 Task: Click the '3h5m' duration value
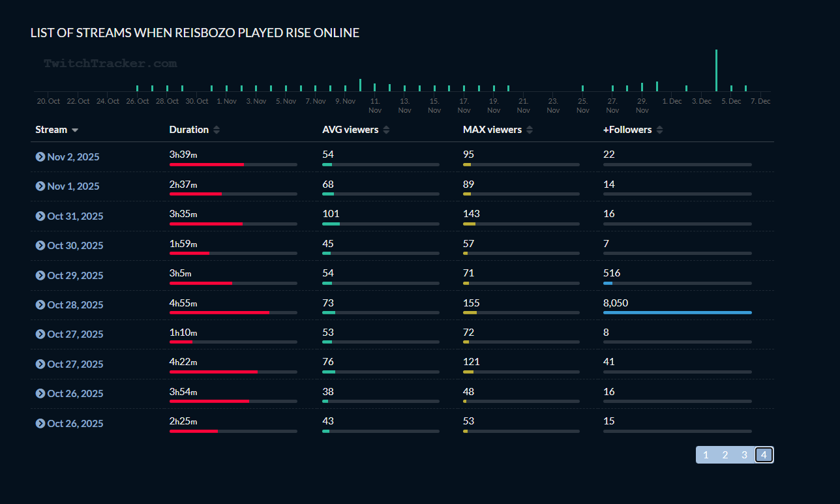181,273
